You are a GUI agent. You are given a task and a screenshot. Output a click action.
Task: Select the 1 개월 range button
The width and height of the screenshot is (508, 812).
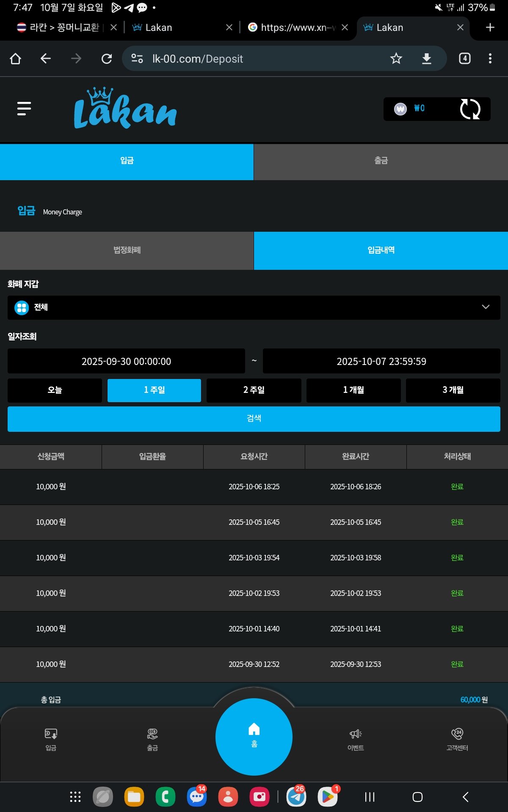pos(353,390)
